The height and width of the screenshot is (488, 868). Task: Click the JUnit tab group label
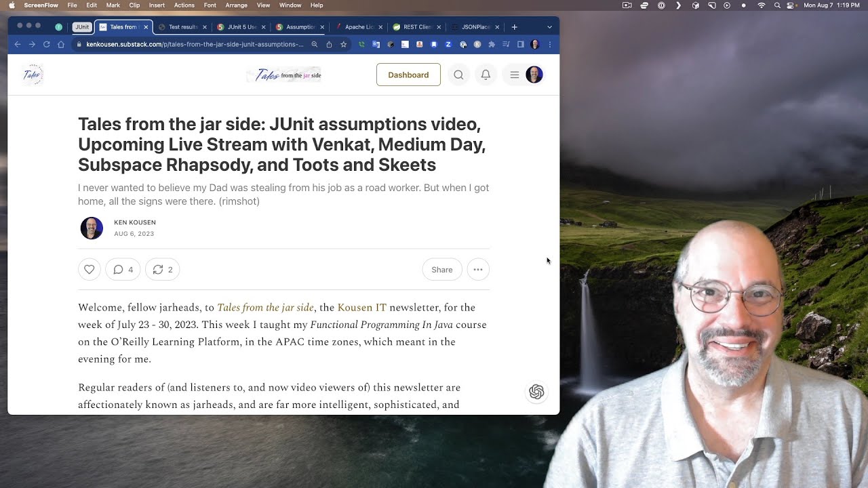82,27
